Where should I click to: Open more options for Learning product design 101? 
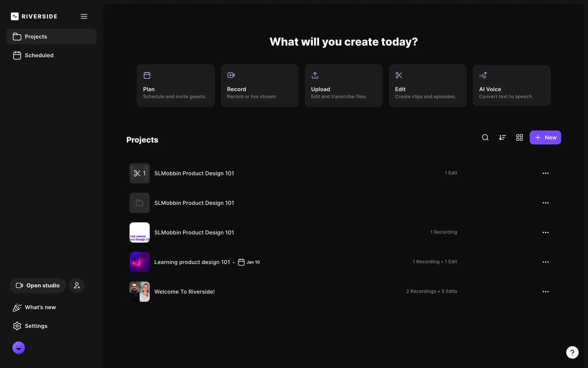tap(545, 262)
